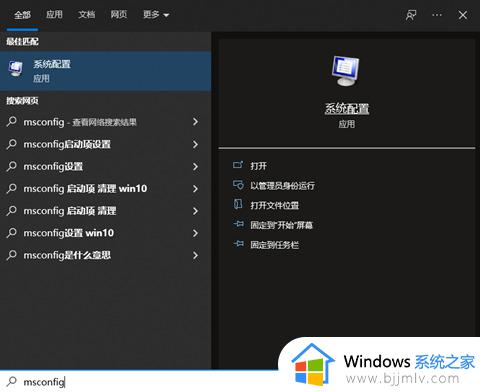Choose 固定到任务栏
Image resolution: width=480 pixels, height=392 pixels.
(x=274, y=245)
